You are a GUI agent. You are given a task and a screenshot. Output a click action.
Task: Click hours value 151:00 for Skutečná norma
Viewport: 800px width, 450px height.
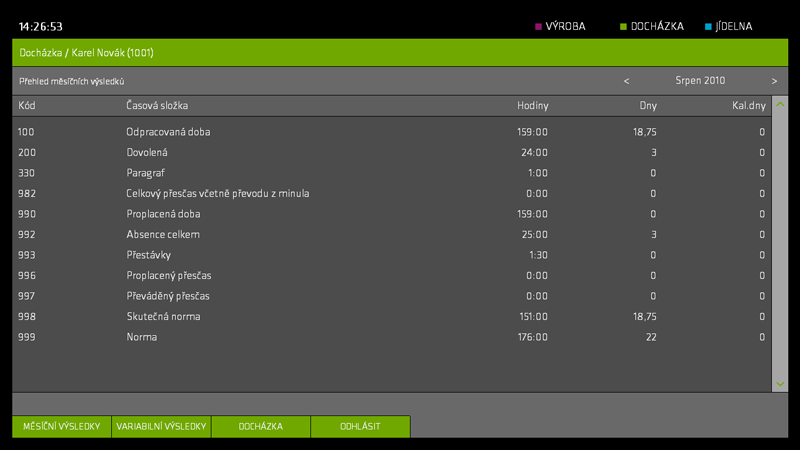pos(533,316)
